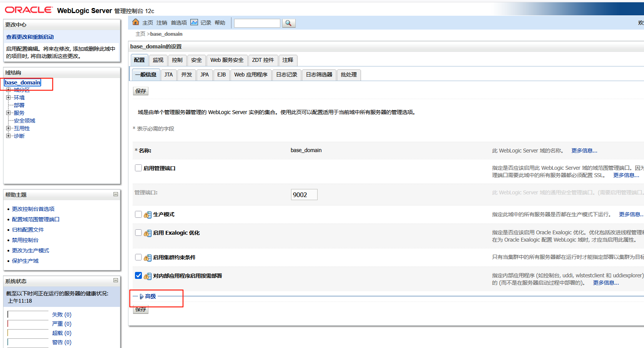Expand the 互用性 tree node

(x=8, y=128)
